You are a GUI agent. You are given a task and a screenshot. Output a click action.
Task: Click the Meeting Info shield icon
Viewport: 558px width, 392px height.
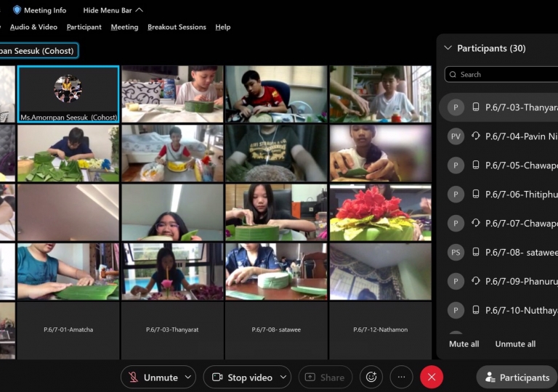(x=17, y=10)
